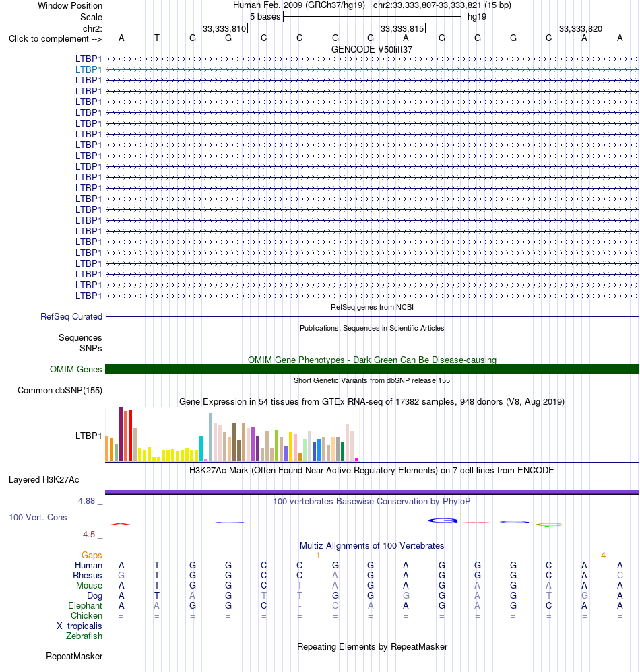Click the light blue LTBP1 transcript arrow line
The height and width of the screenshot is (672, 640).
[372, 69]
